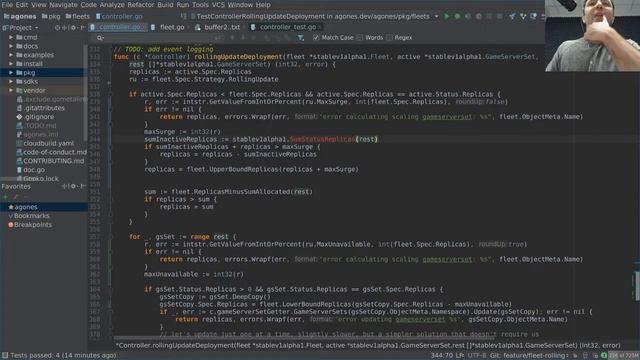Open Project panel gear settings

[73, 28]
